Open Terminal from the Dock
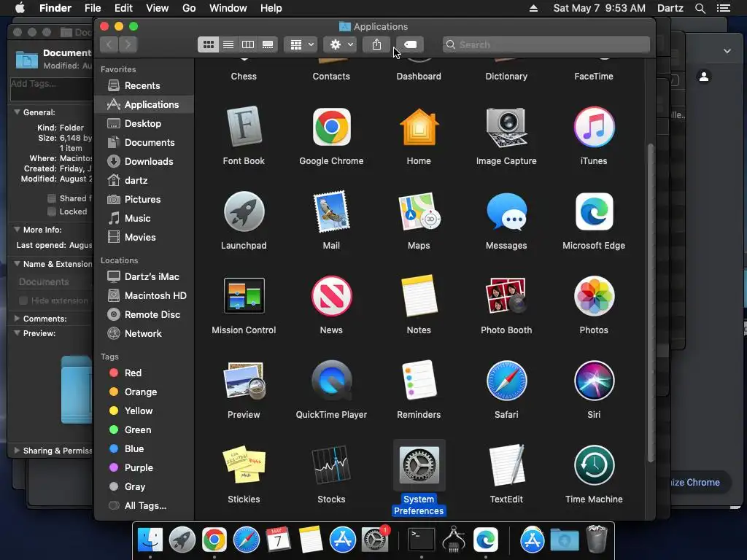 [422, 540]
